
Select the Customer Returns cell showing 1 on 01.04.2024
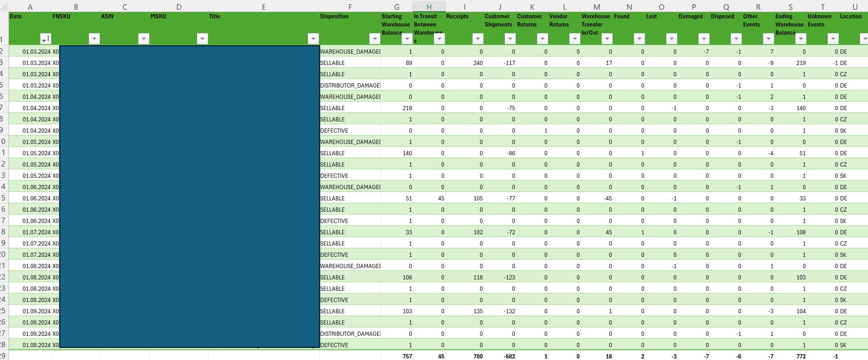[x=532, y=130]
